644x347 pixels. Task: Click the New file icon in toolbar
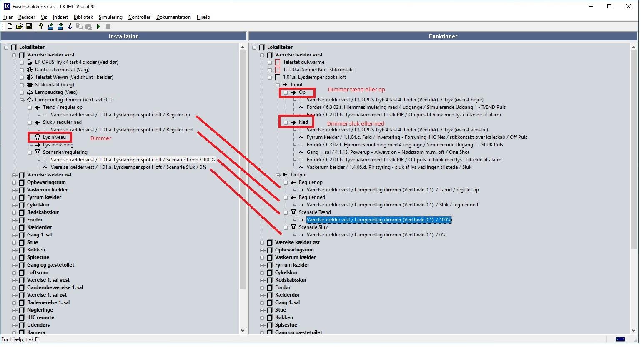click(x=10, y=26)
